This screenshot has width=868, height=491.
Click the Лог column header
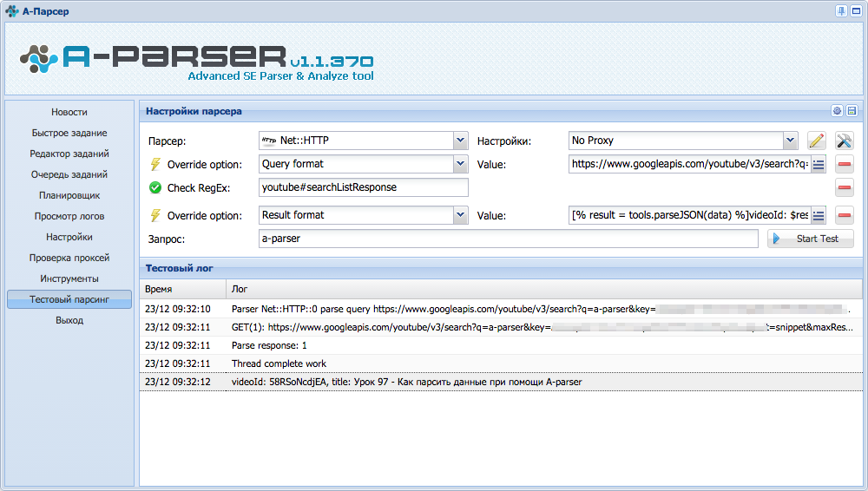tap(544, 289)
